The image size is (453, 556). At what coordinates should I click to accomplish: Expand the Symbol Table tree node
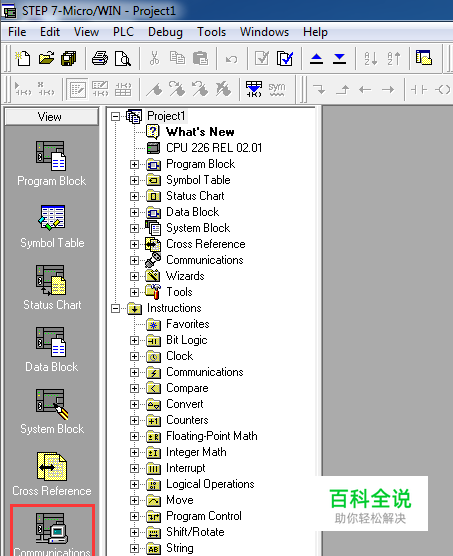coord(134,180)
